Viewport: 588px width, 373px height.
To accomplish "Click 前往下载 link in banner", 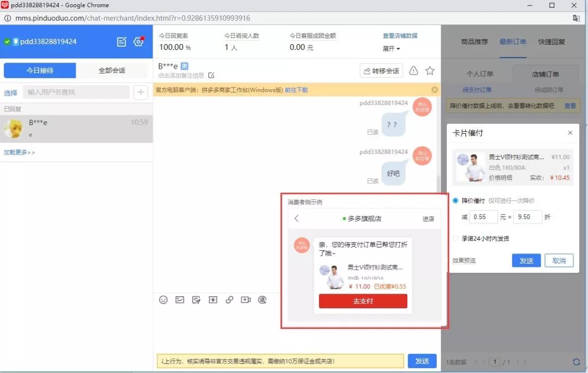I will click(296, 90).
